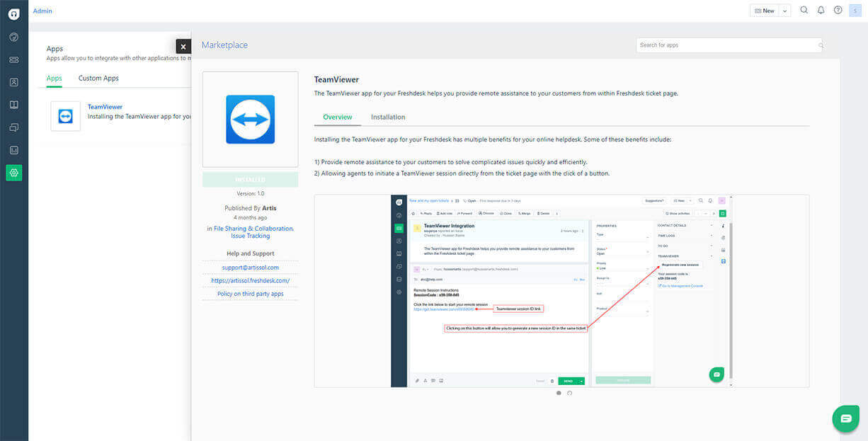Select the second screenshot carousel dot
Viewport: 868px width, 441px height.
(x=569, y=393)
